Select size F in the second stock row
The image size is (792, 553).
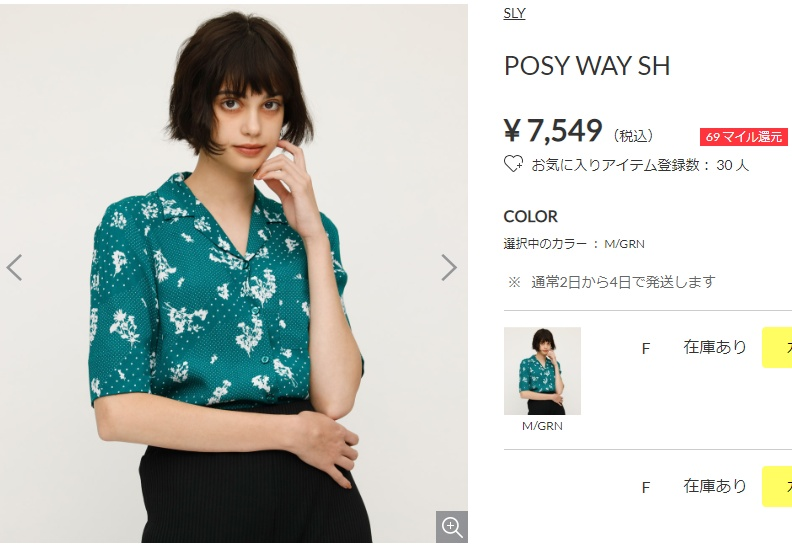(646, 487)
